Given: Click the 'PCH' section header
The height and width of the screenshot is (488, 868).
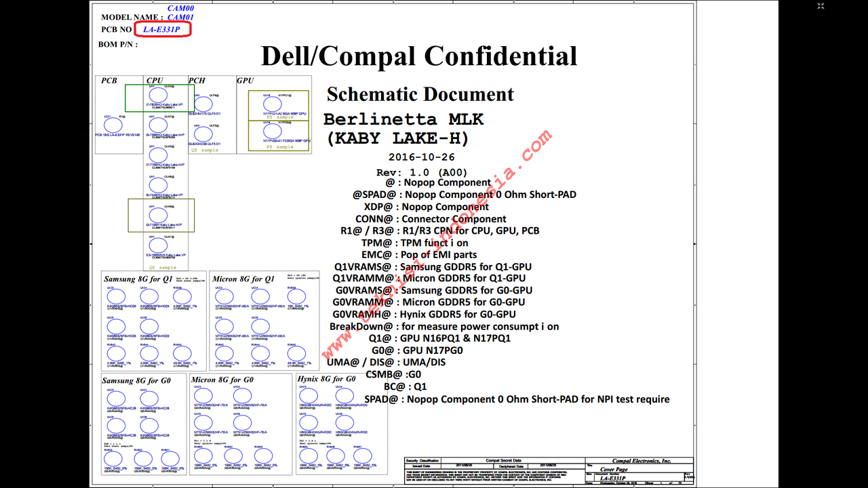Looking at the screenshot, I should 197,81.
